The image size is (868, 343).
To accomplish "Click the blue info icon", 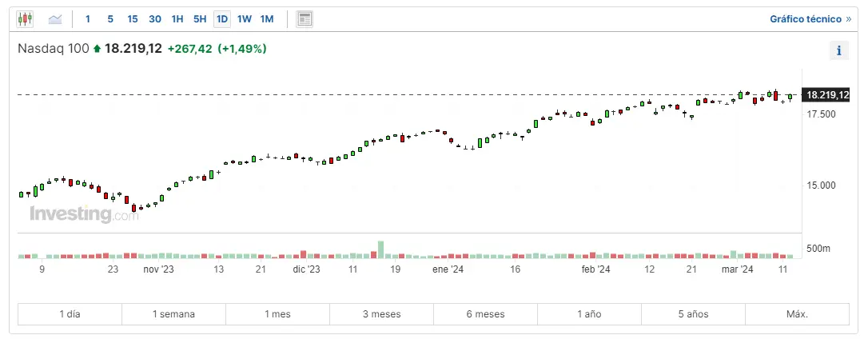I will click(x=838, y=50).
